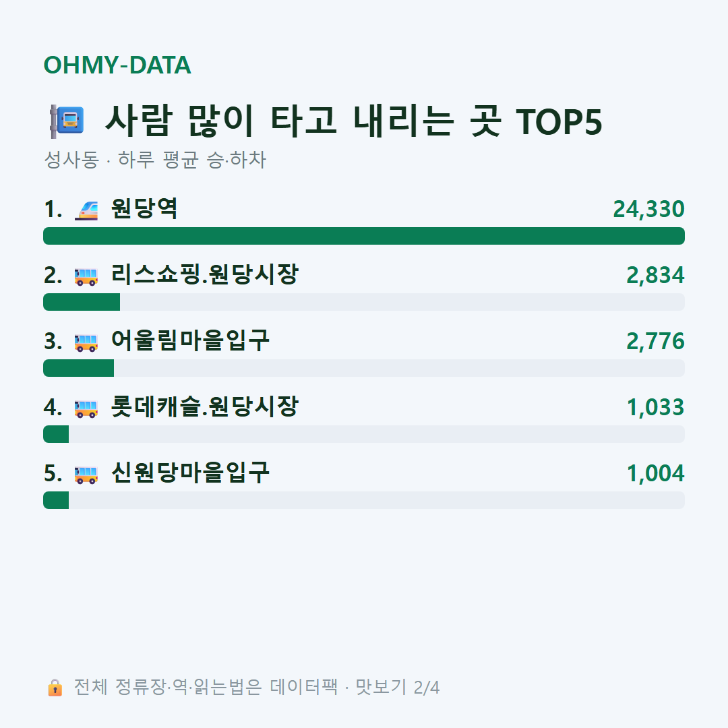Select the 원당역 station name
This screenshot has height=728, width=728.
144,208
